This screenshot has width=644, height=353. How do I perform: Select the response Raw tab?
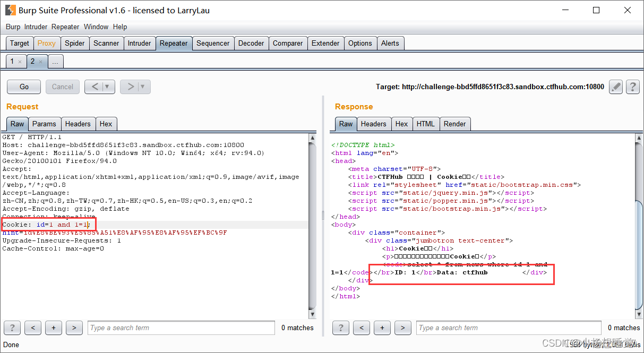(346, 124)
